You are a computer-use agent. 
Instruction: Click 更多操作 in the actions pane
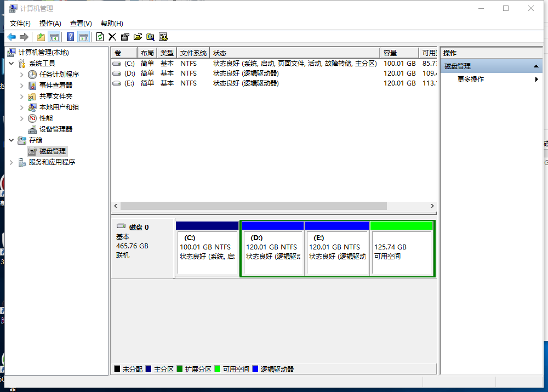point(471,79)
